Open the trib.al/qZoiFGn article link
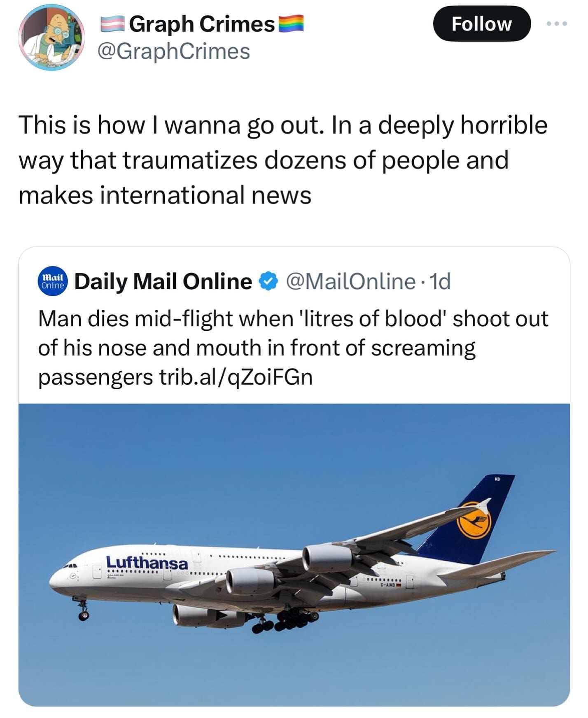 (236, 377)
